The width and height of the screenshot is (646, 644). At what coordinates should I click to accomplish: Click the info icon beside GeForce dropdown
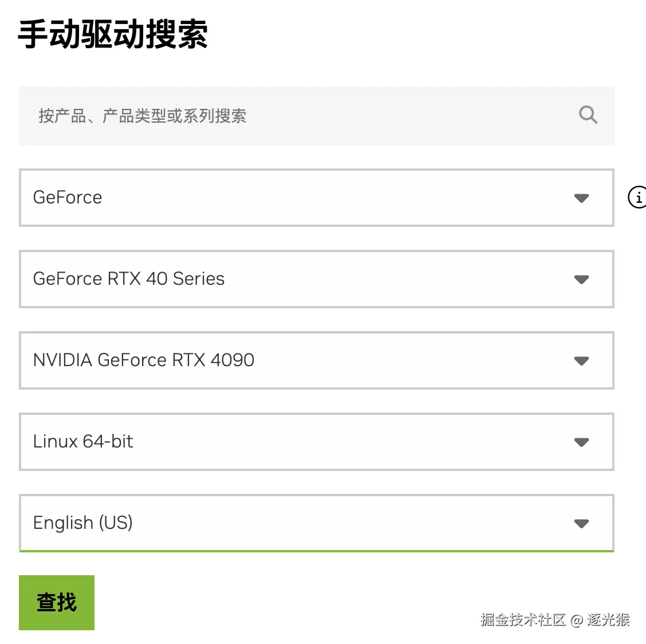[638, 198]
